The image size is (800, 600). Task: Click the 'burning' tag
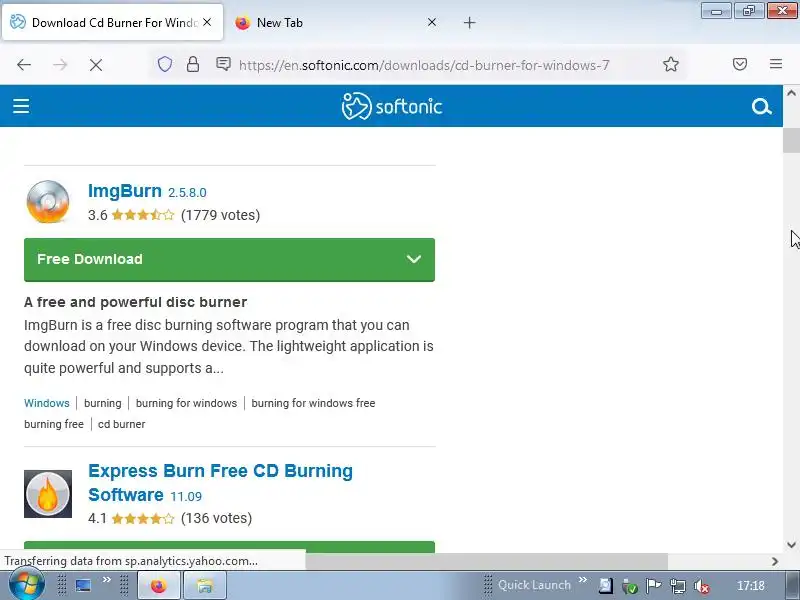(103, 403)
